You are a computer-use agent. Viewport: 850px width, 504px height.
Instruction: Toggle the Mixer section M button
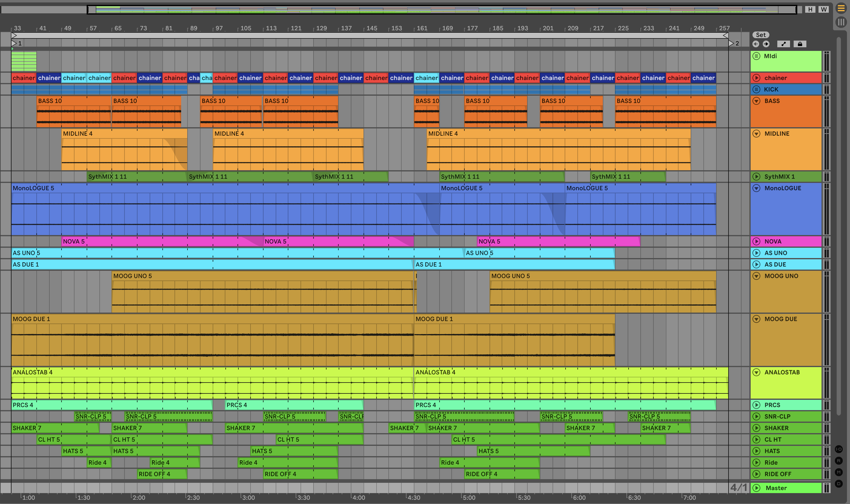coord(839,472)
